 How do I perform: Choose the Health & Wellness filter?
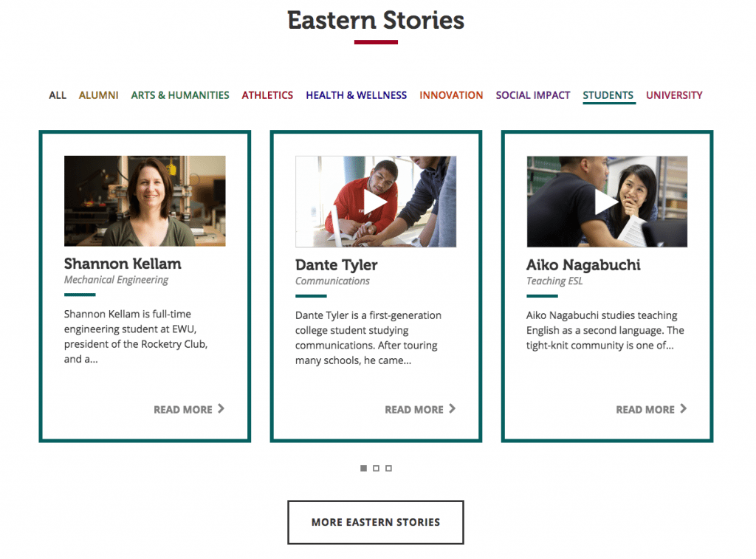tap(357, 95)
